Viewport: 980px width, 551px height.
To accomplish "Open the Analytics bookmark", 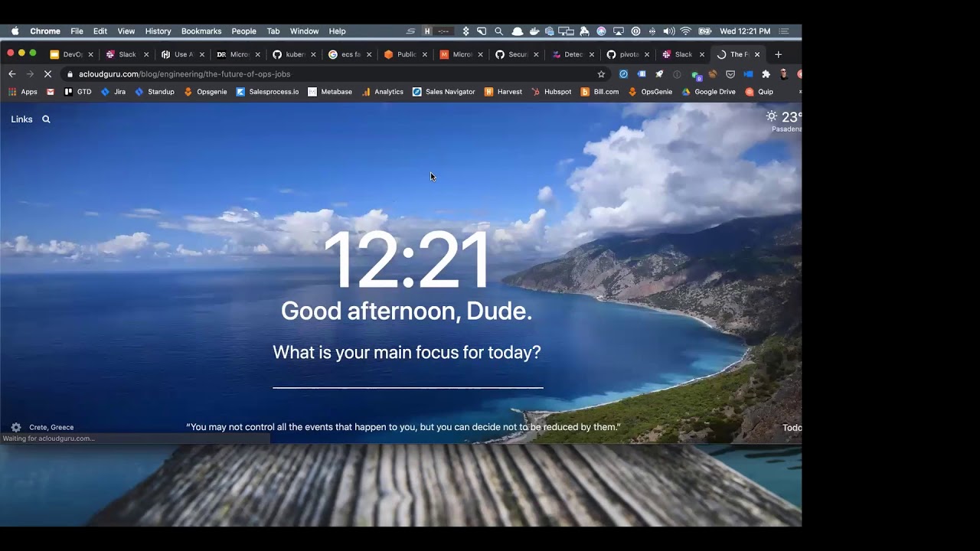I will coord(382,92).
